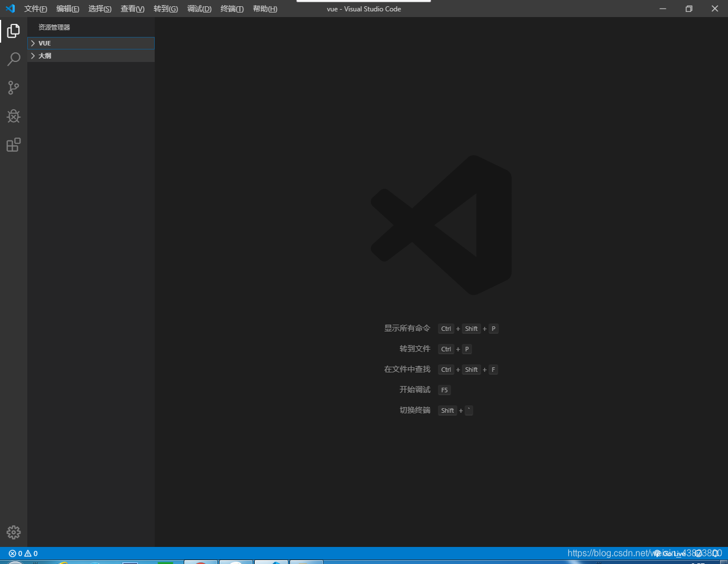Show errors and warnings count in status bar
The height and width of the screenshot is (564, 728).
pos(23,553)
